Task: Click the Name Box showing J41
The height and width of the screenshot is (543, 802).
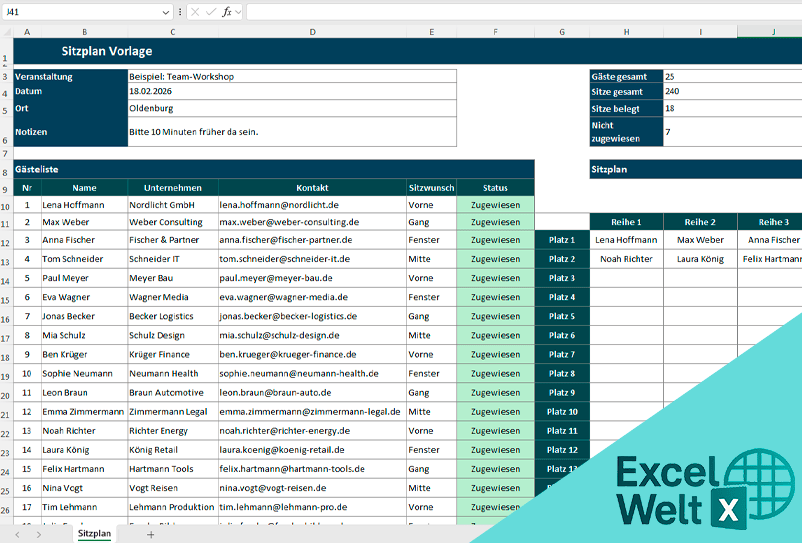Action: pos(80,12)
